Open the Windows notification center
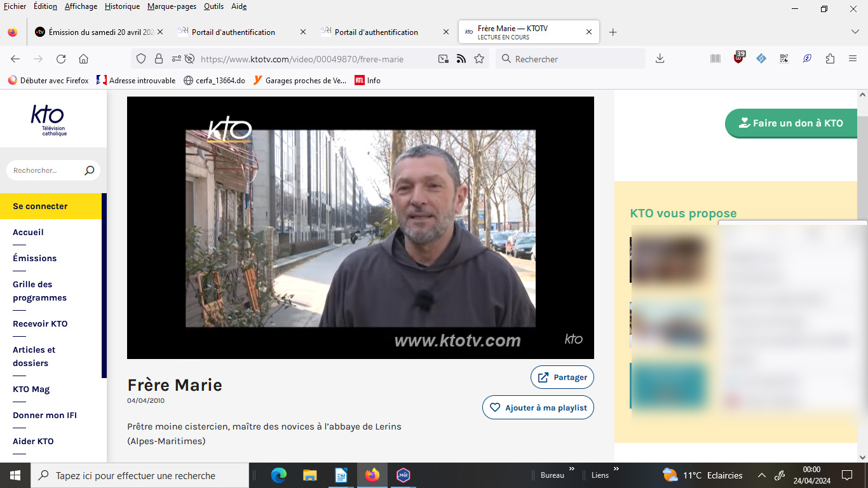Screen dimensions: 868x488 [846, 475]
